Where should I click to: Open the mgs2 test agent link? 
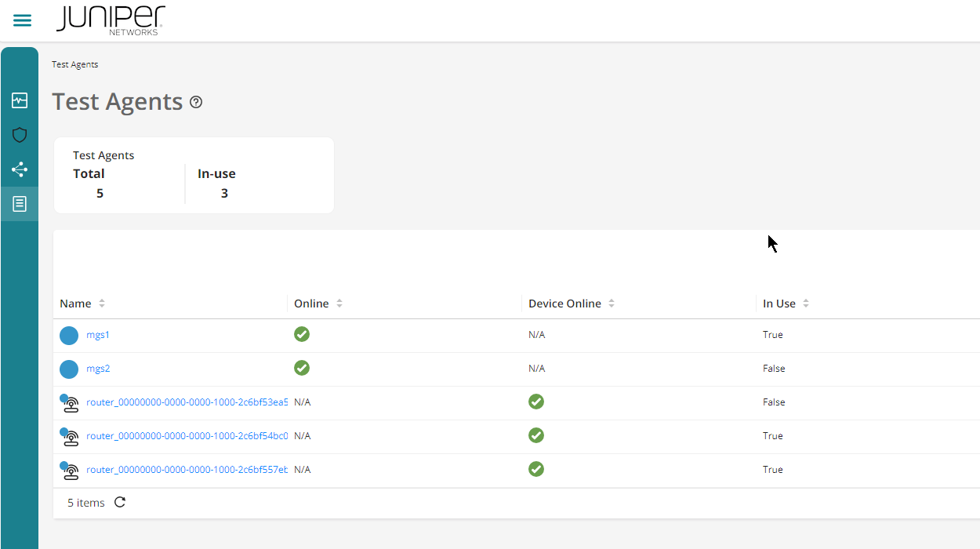[x=98, y=369]
